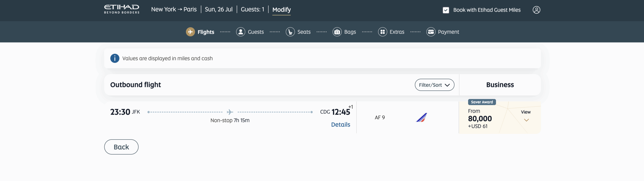Select the Flights step label

click(206, 32)
